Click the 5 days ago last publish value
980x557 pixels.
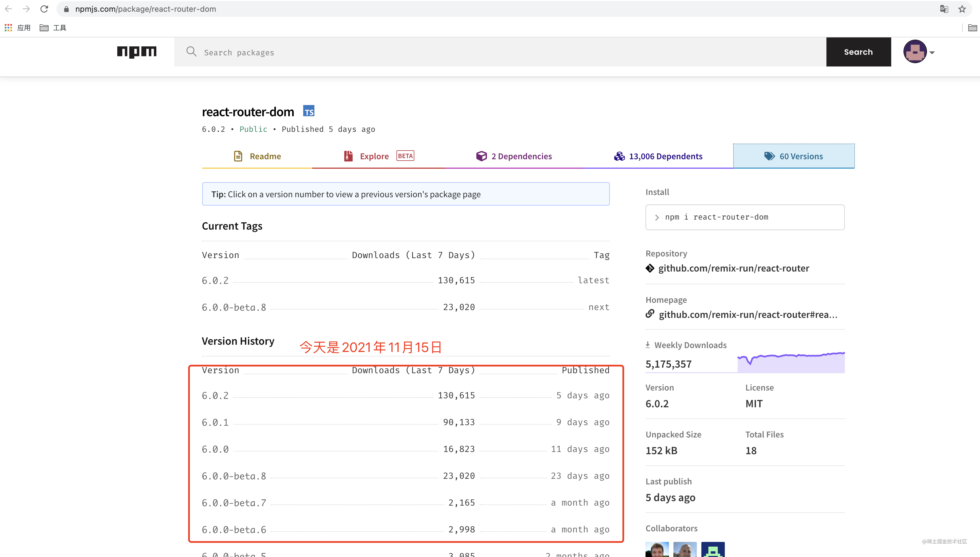[x=670, y=497]
